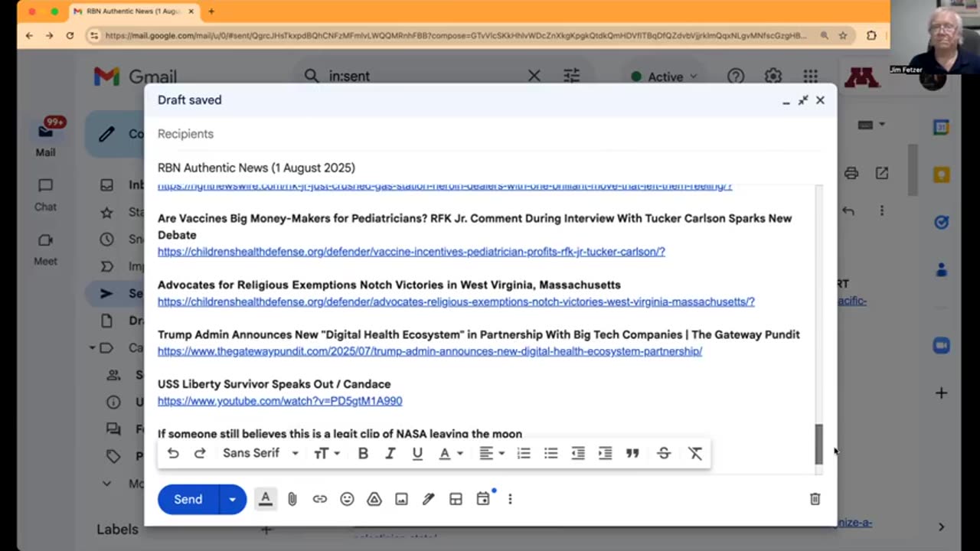Open thegatewaypundit digital-health link
980x551 pixels.
click(x=430, y=351)
